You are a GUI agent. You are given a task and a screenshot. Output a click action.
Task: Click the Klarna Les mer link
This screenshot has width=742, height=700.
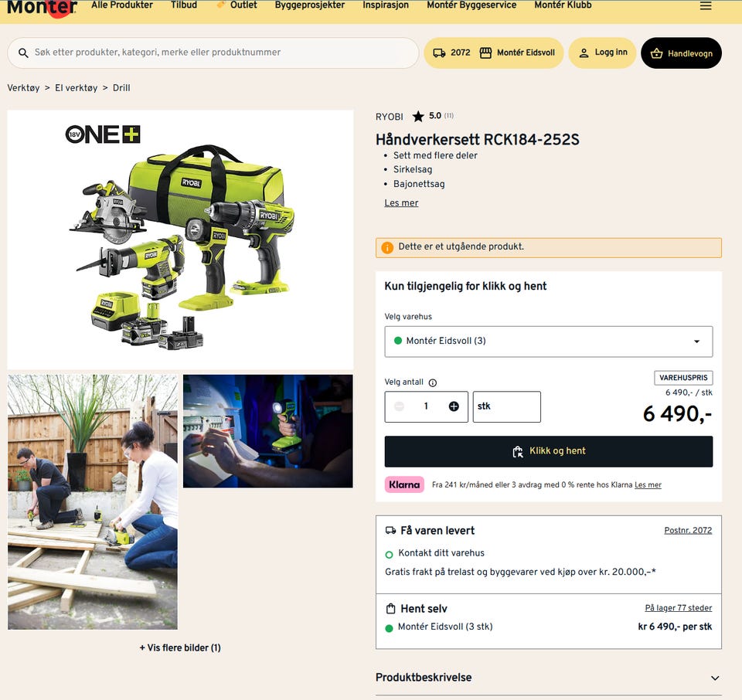(x=648, y=484)
